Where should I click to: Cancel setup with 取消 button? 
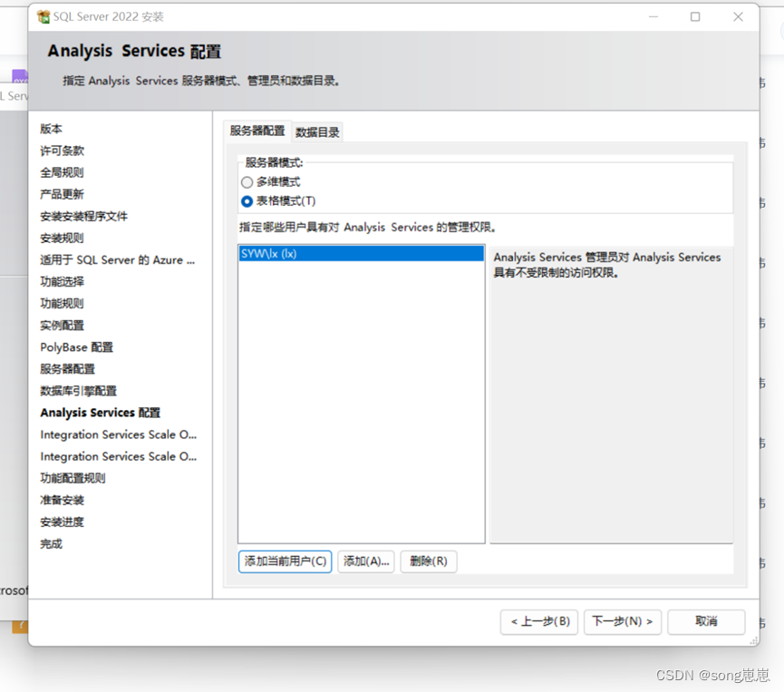click(x=706, y=622)
